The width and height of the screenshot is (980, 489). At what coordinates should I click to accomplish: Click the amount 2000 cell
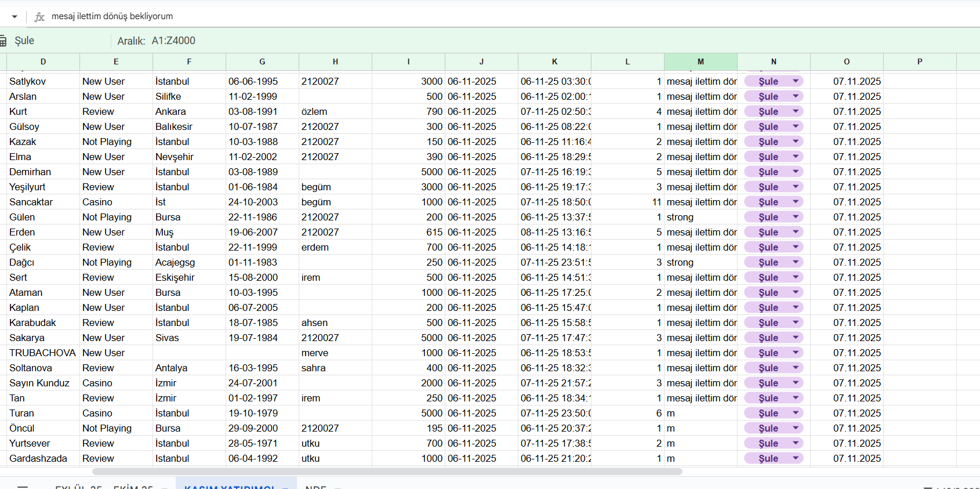click(x=408, y=383)
